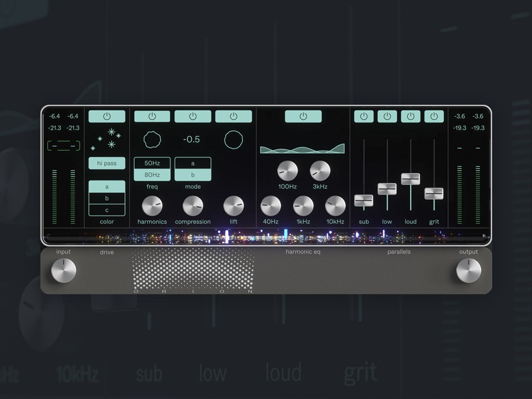Select 50Hz frequency option
The width and height of the screenshot is (532, 399).
[152, 163]
